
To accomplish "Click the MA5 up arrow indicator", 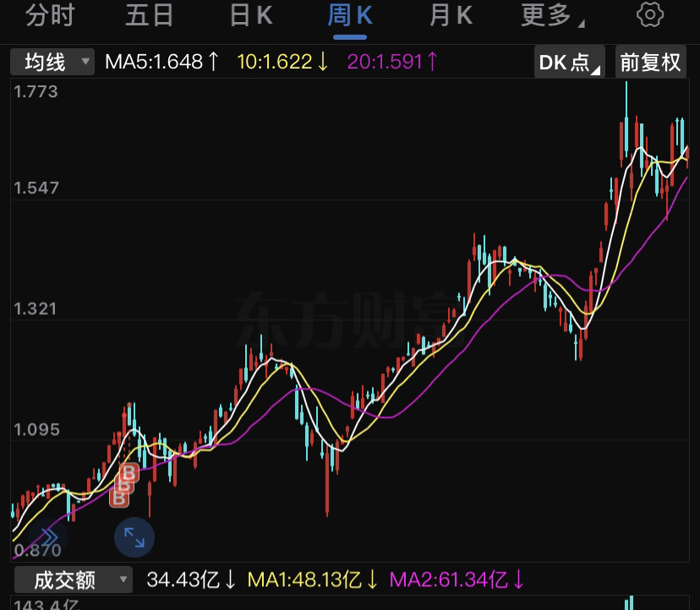I will click(213, 62).
